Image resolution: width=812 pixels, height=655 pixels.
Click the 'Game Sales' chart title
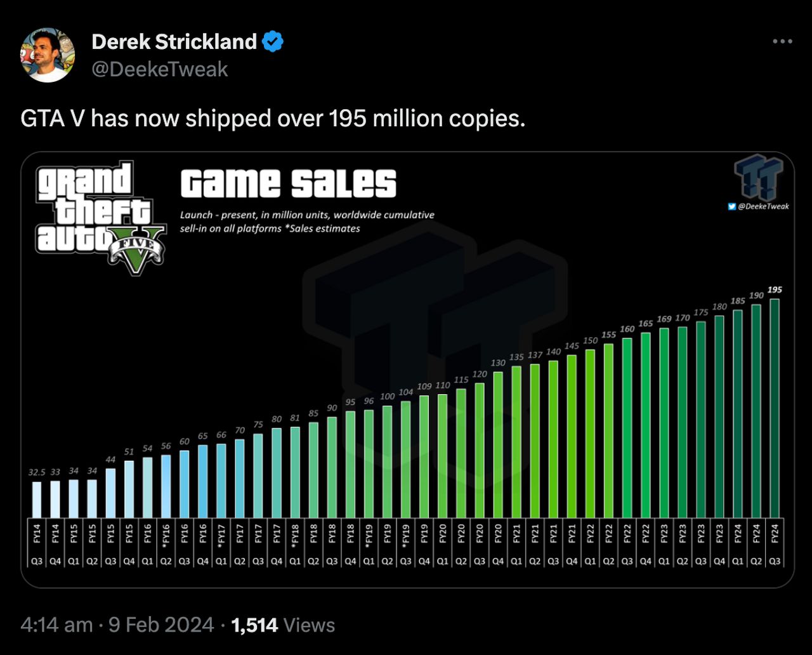(x=289, y=184)
